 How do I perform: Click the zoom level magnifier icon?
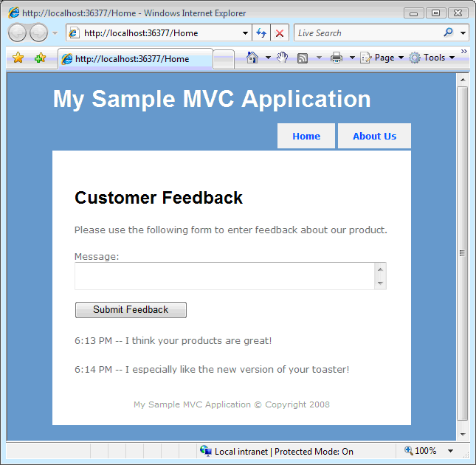click(x=409, y=450)
